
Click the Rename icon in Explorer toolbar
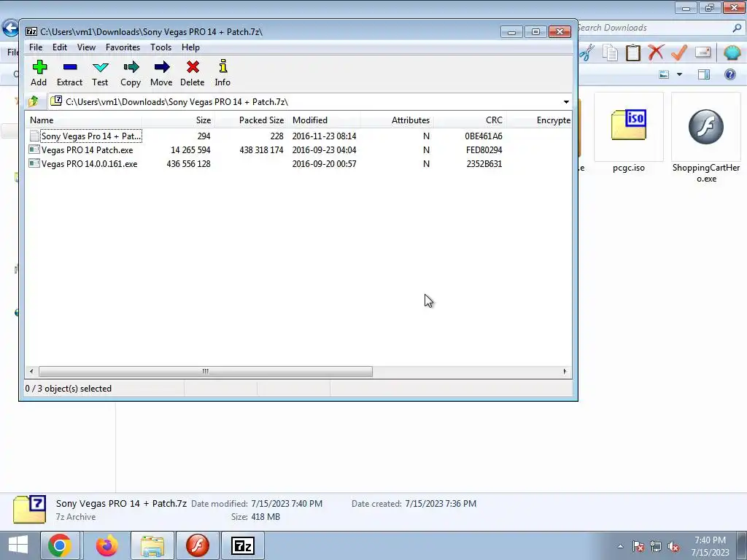703,52
